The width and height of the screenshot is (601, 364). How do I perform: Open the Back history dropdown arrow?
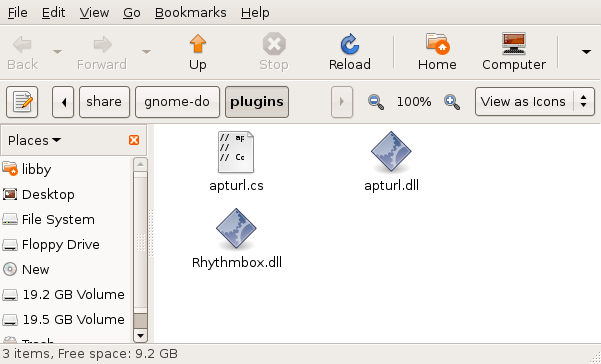coord(57,51)
